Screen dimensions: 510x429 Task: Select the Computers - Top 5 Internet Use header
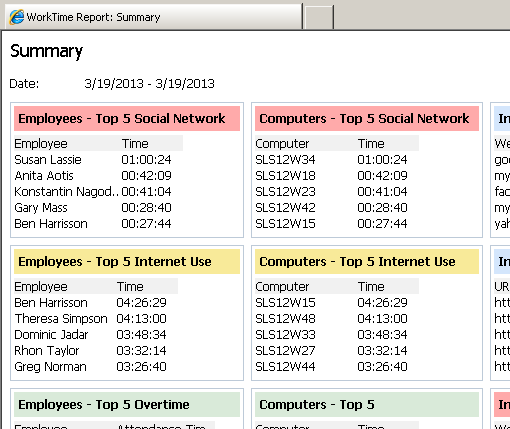coord(367,262)
